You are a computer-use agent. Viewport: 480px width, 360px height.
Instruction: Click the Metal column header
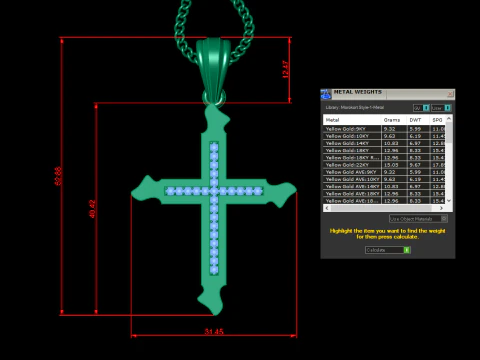pos(352,120)
